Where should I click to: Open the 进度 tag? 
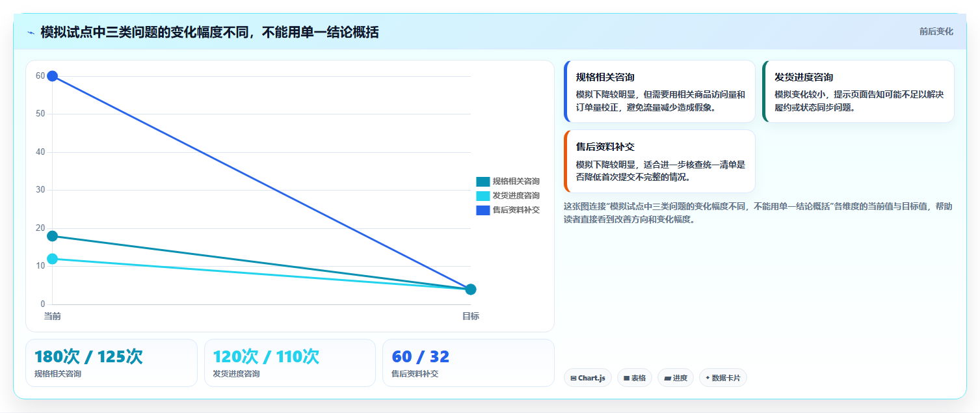tap(676, 378)
